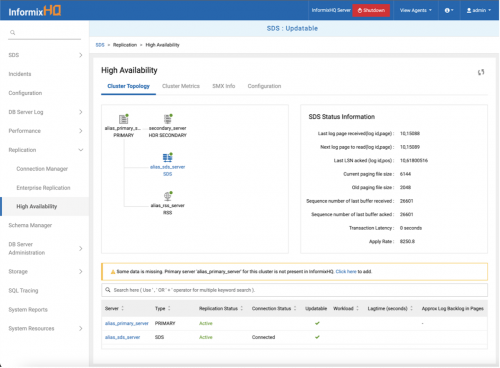Switch to the SMX Info tab
This screenshot has width=500, height=368.
pos(224,86)
